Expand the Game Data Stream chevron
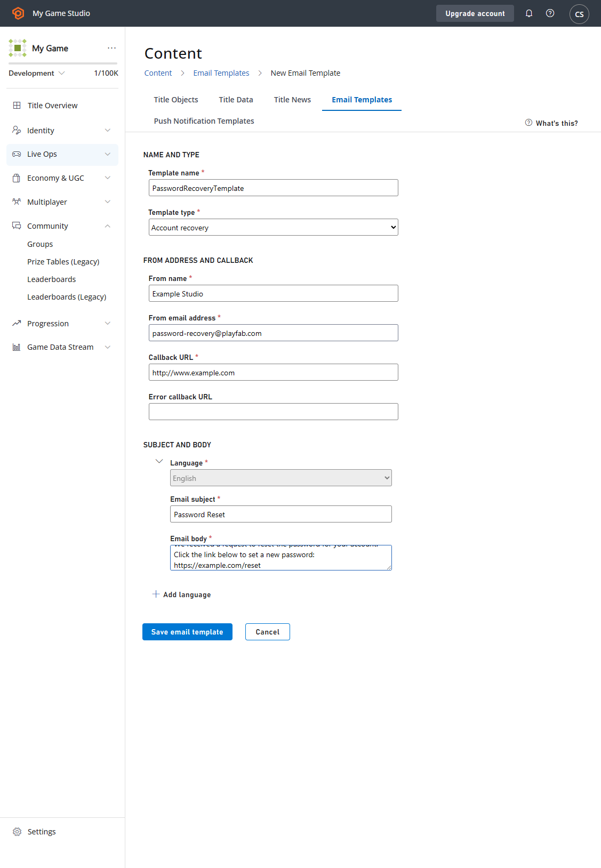The image size is (601, 868). click(108, 347)
